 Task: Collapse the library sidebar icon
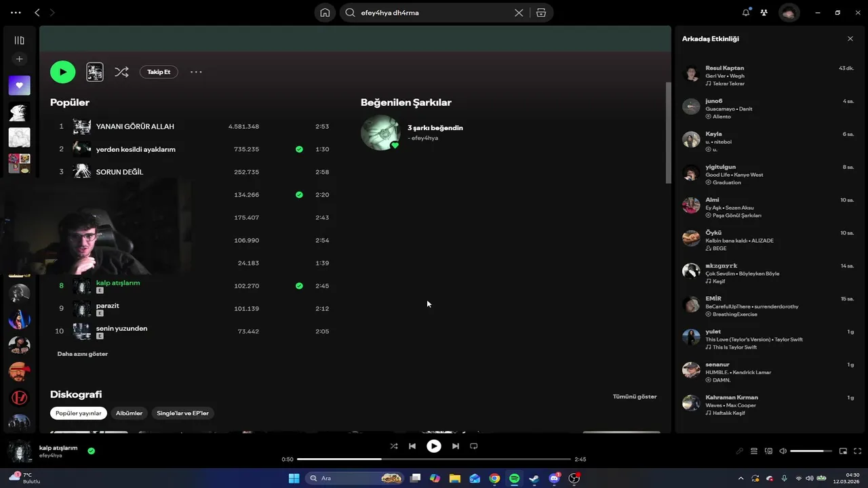pos(19,41)
